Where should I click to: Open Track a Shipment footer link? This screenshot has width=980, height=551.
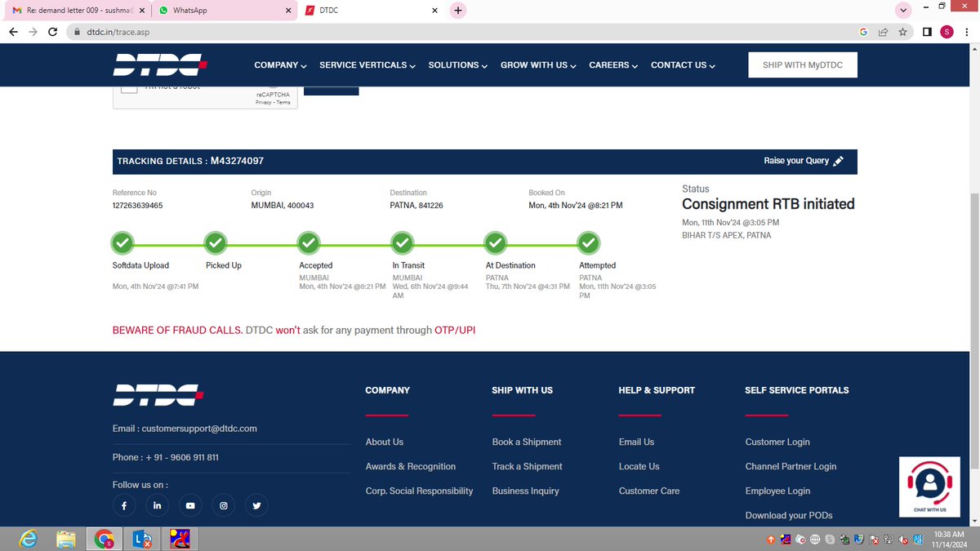point(528,466)
